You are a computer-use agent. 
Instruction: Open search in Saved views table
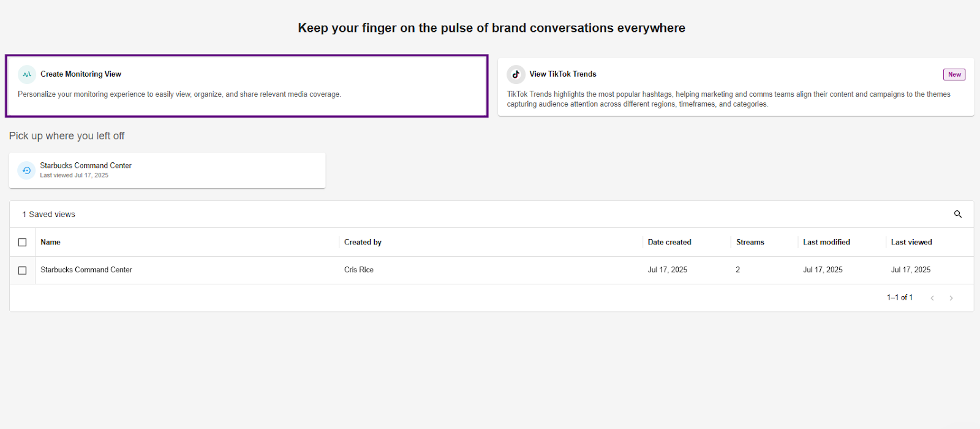(x=958, y=214)
